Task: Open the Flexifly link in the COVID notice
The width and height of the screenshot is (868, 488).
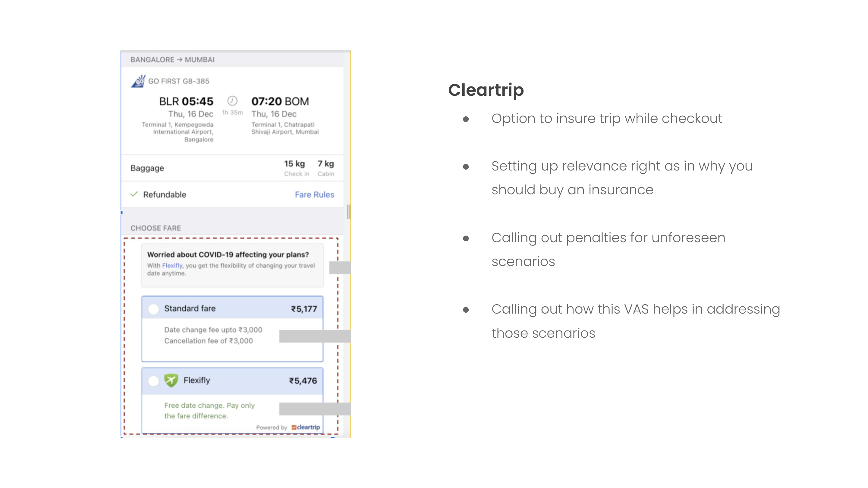Action: click(x=172, y=265)
